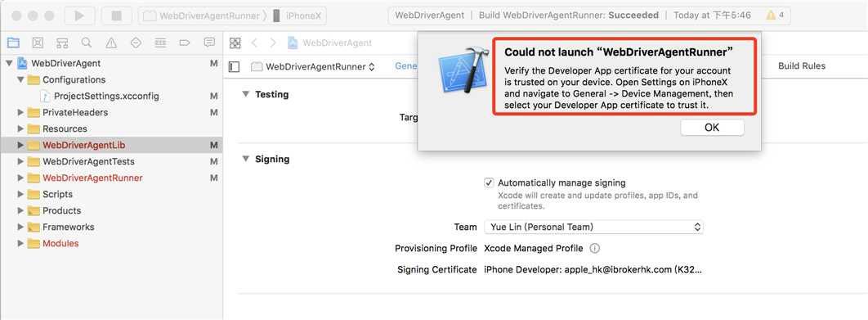Switch to the General tab
The height and width of the screenshot is (320, 868).
(x=405, y=66)
